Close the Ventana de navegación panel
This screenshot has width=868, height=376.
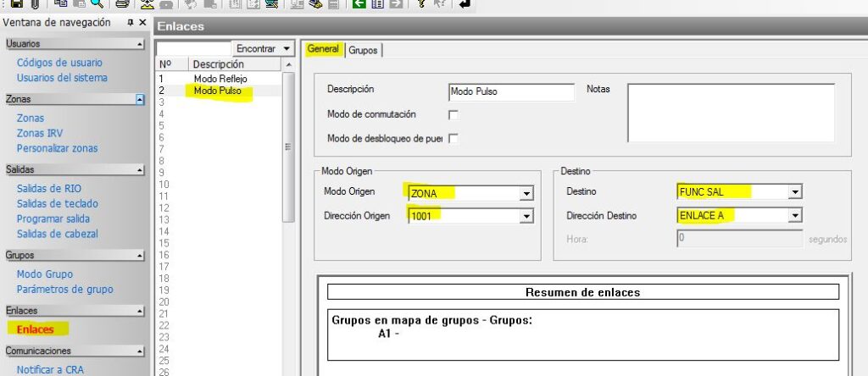142,23
